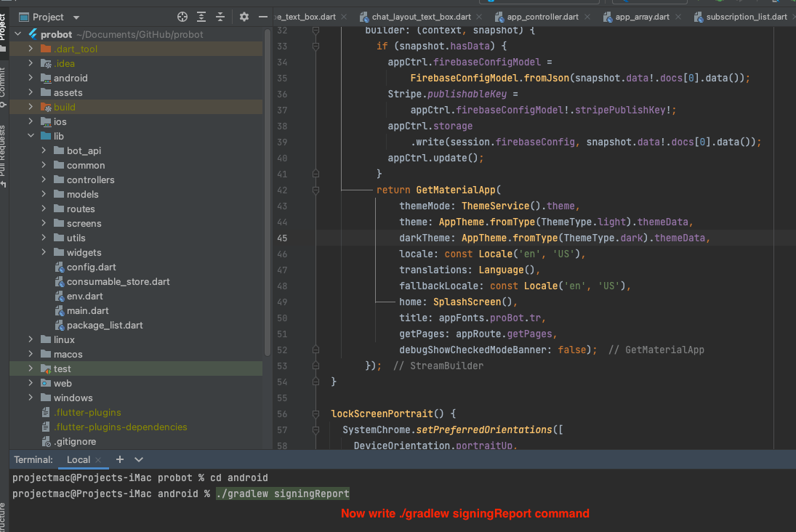Toggle fold marker at line 56 lockScreenPortrait
The width and height of the screenshot is (796, 532).
click(x=315, y=414)
